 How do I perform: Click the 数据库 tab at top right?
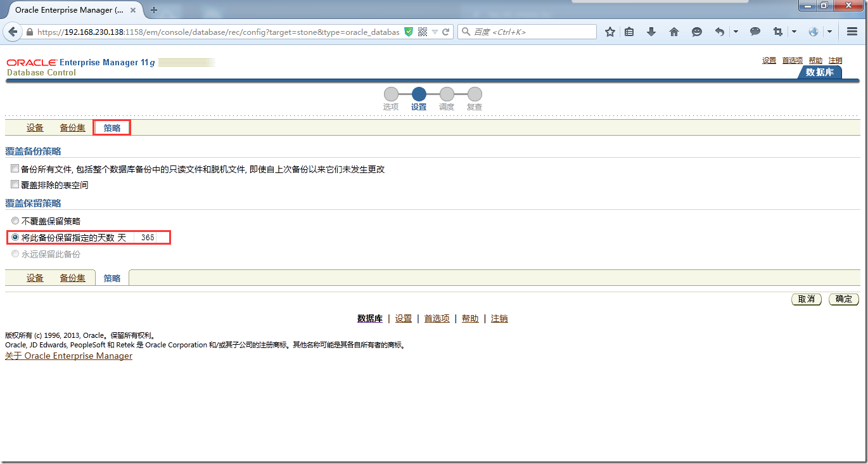(x=819, y=72)
